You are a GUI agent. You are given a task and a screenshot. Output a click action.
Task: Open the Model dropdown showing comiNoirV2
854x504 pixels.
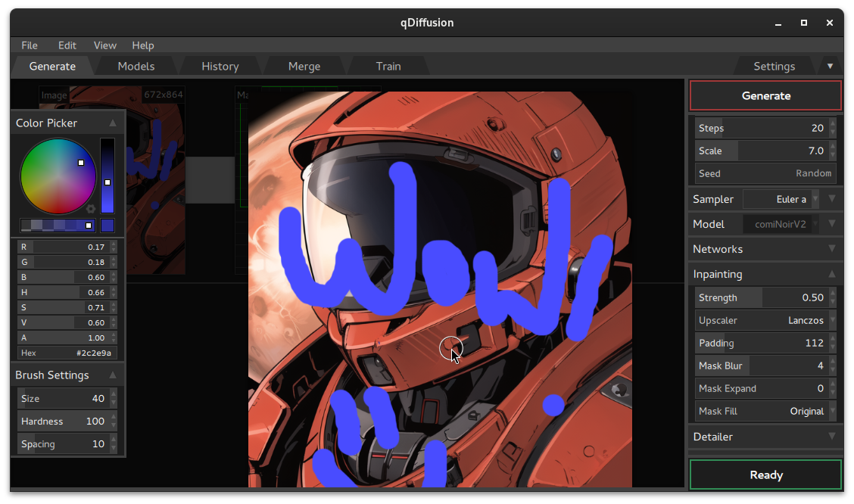pos(781,224)
